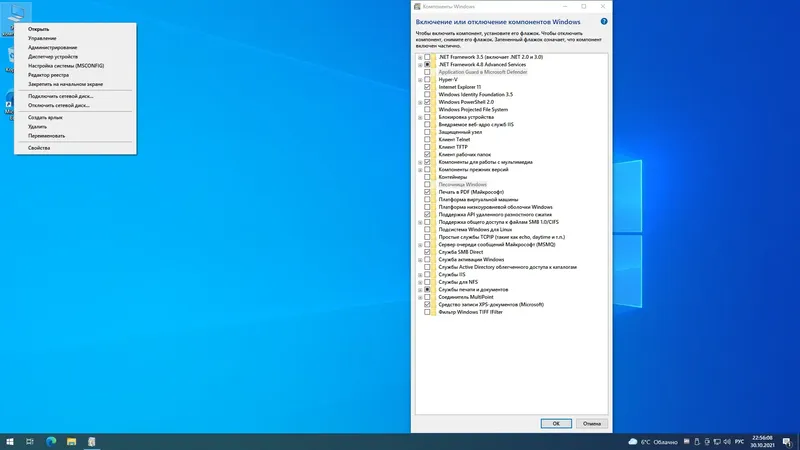The height and width of the screenshot is (450, 800).
Task: Click the taskbar clock showing 30.10.2021
Action: point(762,442)
